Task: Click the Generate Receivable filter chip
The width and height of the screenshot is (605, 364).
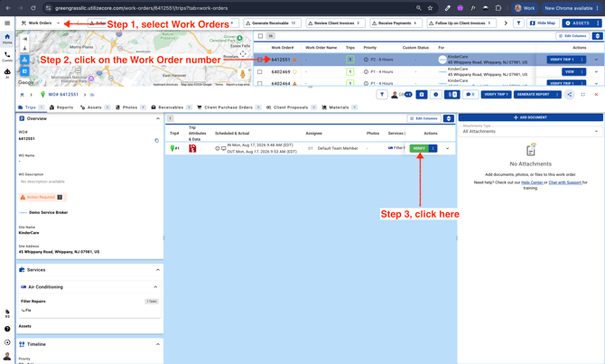Action: pos(273,23)
